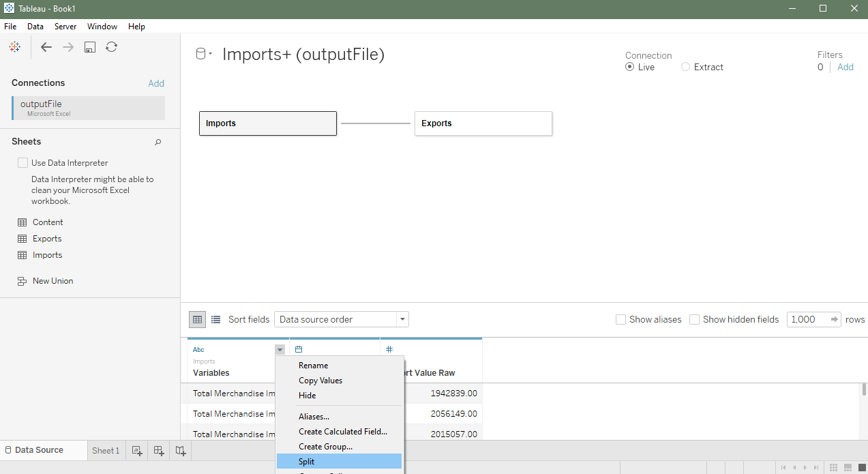Image resolution: width=868 pixels, height=474 pixels.
Task: Click the search sheets magnifier icon
Action: [x=158, y=142]
